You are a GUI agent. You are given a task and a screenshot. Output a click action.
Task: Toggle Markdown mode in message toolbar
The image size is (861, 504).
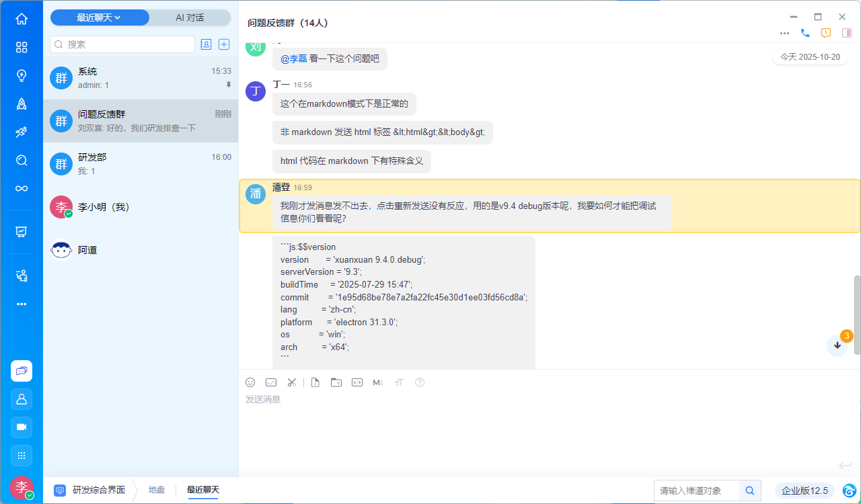(x=378, y=382)
